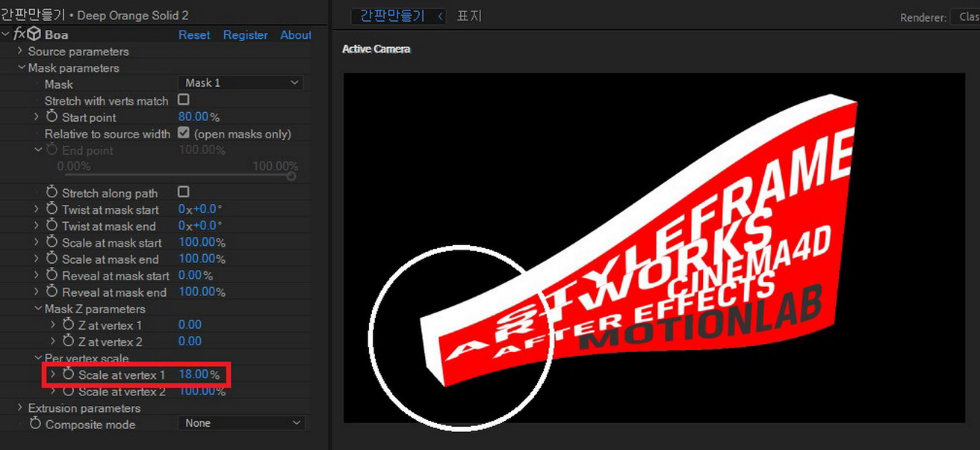
Task: Expand Reveal at mask end property
Action: point(37,292)
